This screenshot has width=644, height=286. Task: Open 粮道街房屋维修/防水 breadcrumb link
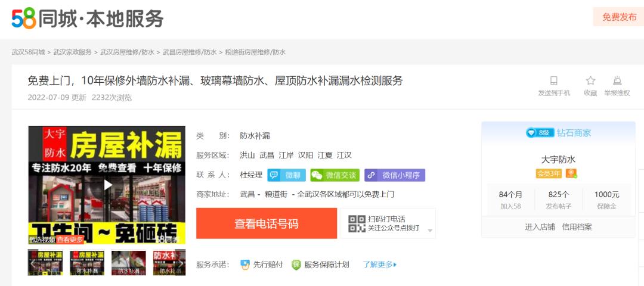point(255,52)
